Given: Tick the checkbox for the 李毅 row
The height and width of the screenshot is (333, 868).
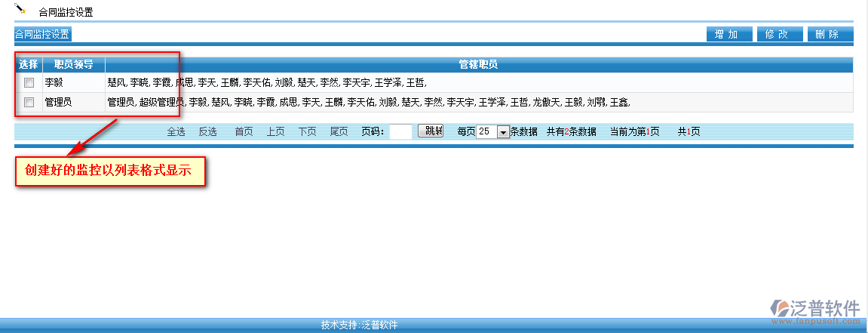Looking at the screenshot, I should coord(29,83).
